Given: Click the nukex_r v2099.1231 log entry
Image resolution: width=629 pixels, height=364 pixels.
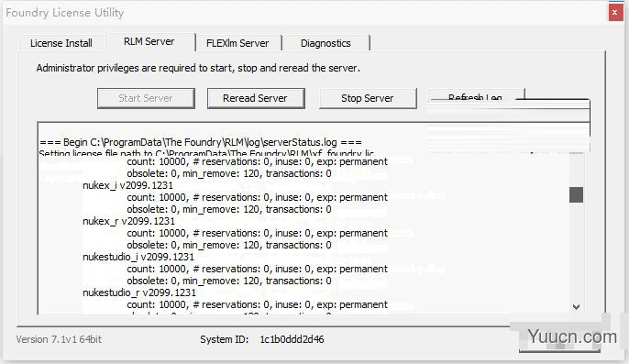Looking at the screenshot, I should (128, 221).
